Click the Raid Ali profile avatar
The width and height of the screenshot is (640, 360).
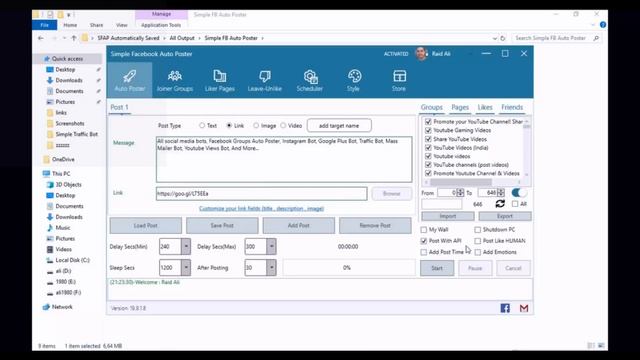pyautogui.click(x=421, y=53)
